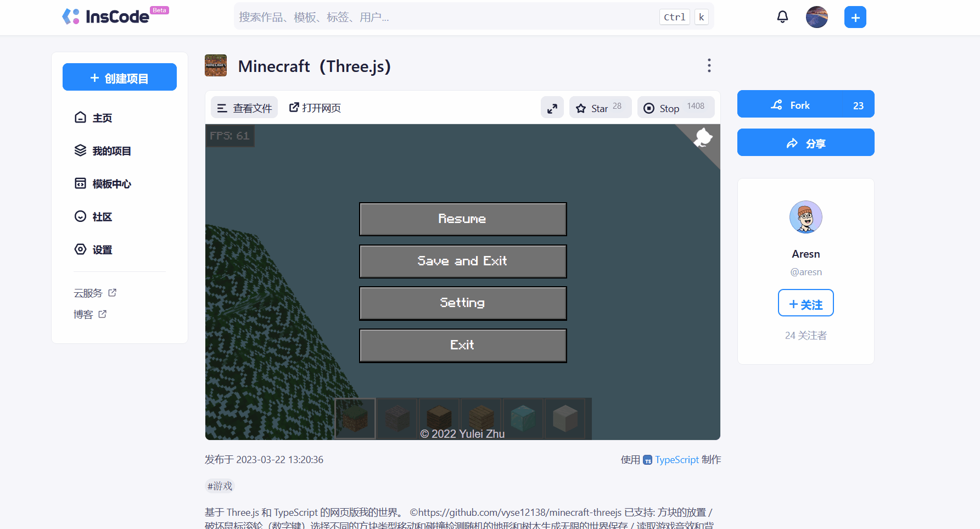This screenshot has height=529, width=980.
Task: View the 24 followers (关注者)
Action: click(805, 335)
